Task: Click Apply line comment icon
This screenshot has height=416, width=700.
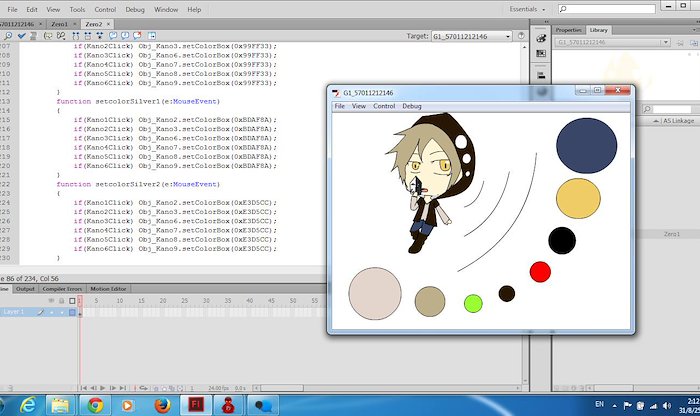Action: tap(125, 36)
